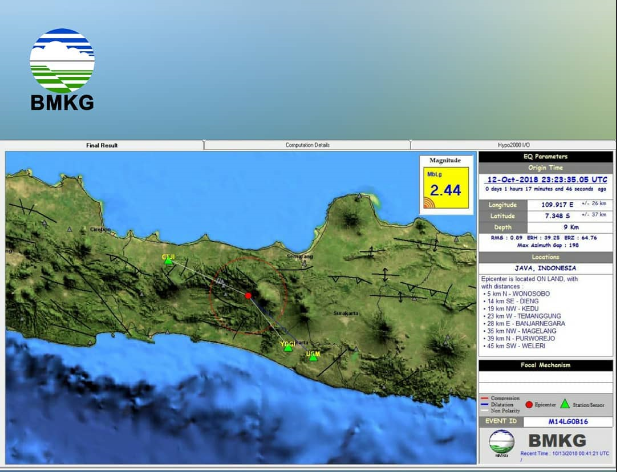617x472 pixels.
Task: Click the Longitude label cell
Action: pyautogui.click(x=502, y=205)
